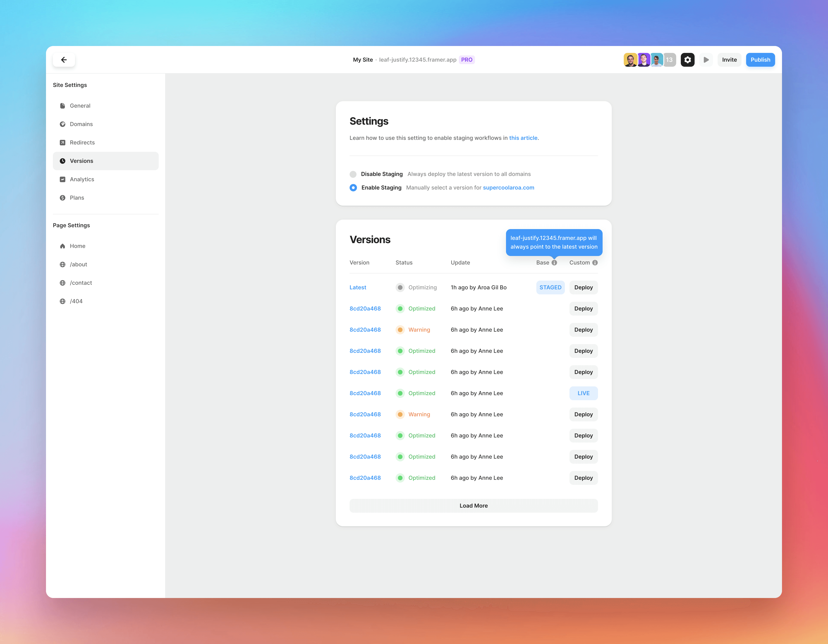The height and width of the screenshot is (644, 828).
Task: Click the LIVE badge in Custom column
Action: click(583, 393)
